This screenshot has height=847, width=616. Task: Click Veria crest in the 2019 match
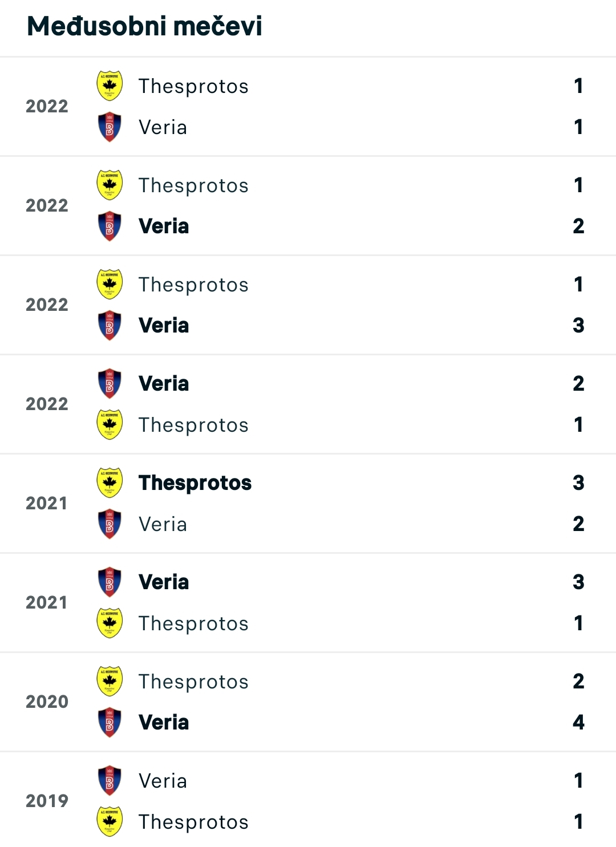(110, 781)
